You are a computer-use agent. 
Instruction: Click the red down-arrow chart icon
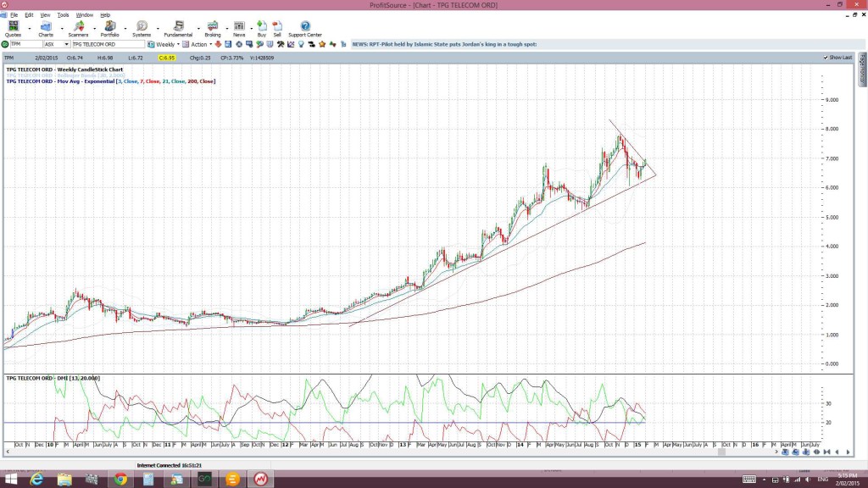pyautogui.click(x=218, y=44)
